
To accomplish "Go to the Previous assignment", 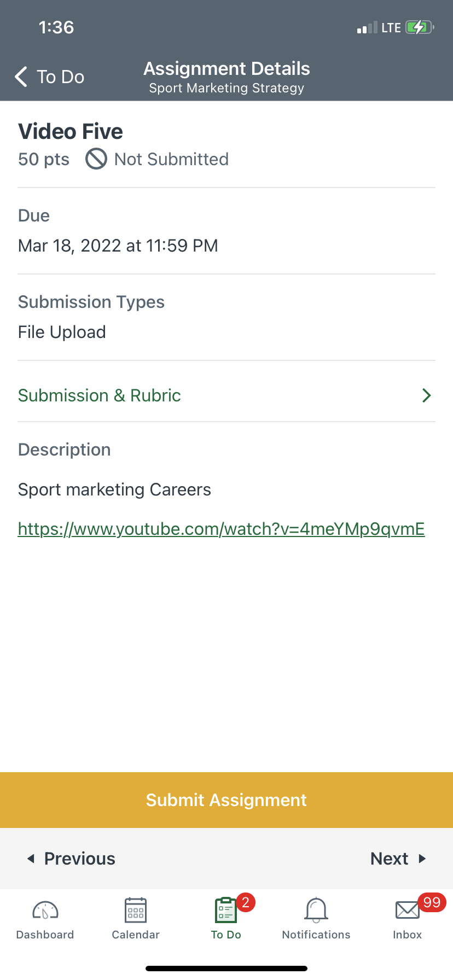I will (x=72, y=859).
